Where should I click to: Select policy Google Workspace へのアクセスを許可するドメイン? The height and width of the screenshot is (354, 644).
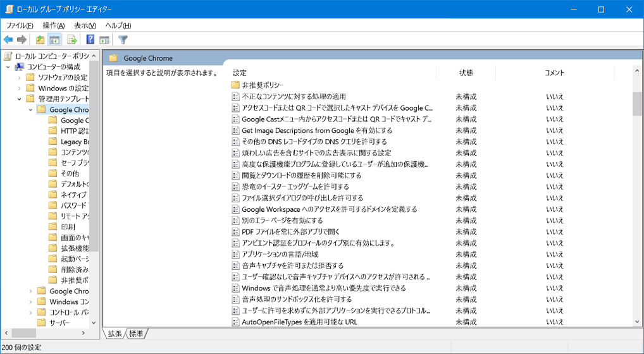point(330,209)
